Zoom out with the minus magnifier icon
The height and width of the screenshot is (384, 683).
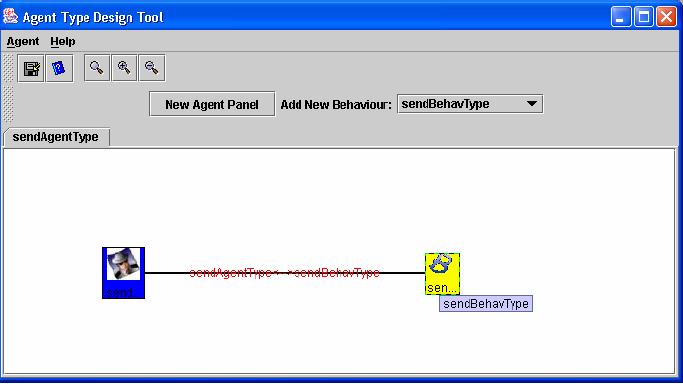tap(152, 68)
